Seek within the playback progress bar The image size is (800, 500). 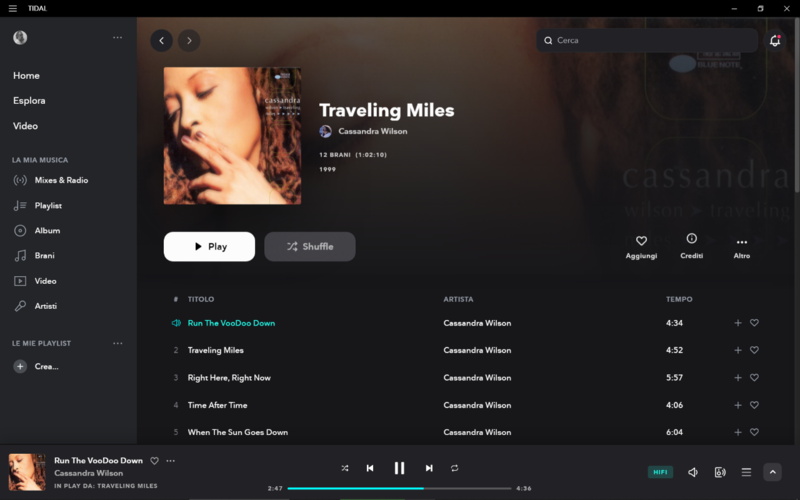[x=399, y=488]
